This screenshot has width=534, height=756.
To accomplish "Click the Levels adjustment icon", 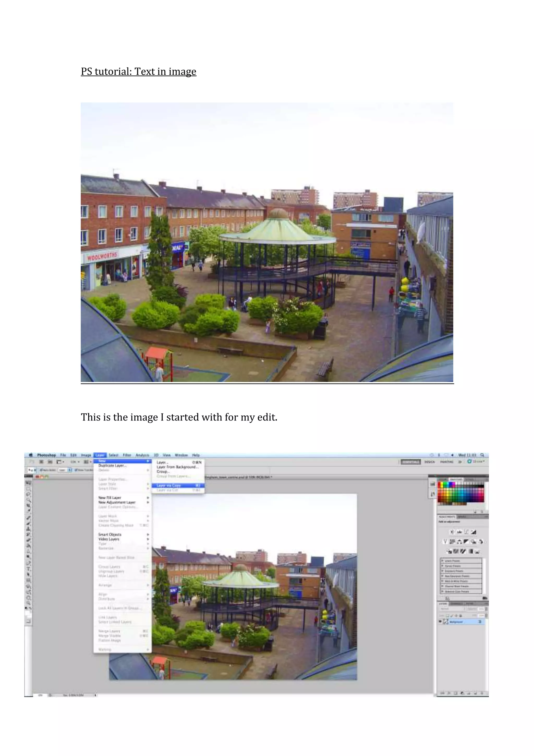I will [x=459, y=531].
